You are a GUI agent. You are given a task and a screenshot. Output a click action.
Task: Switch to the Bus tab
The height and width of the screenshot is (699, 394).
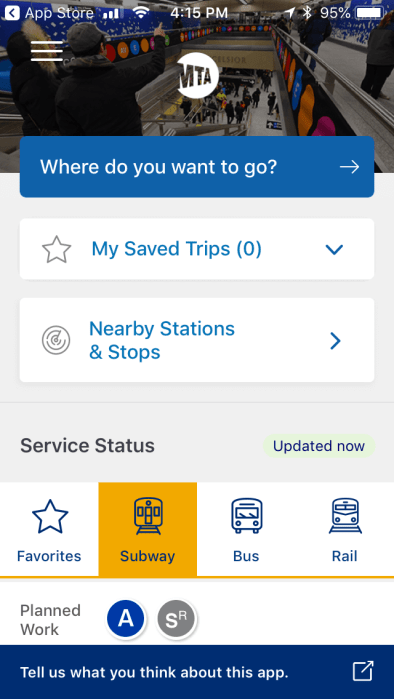246,530
